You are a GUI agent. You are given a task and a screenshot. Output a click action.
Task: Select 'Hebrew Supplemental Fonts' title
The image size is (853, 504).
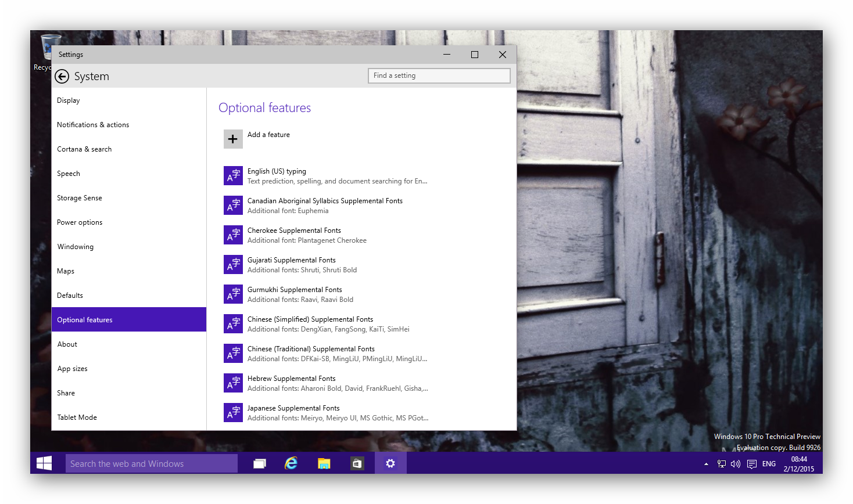292,379
